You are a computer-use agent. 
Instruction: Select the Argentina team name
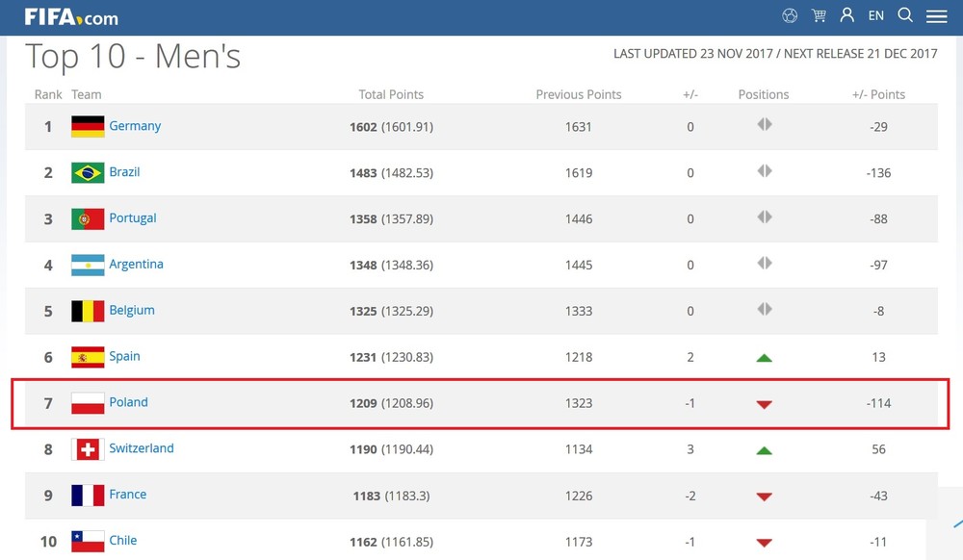click(x=136, y=265)
